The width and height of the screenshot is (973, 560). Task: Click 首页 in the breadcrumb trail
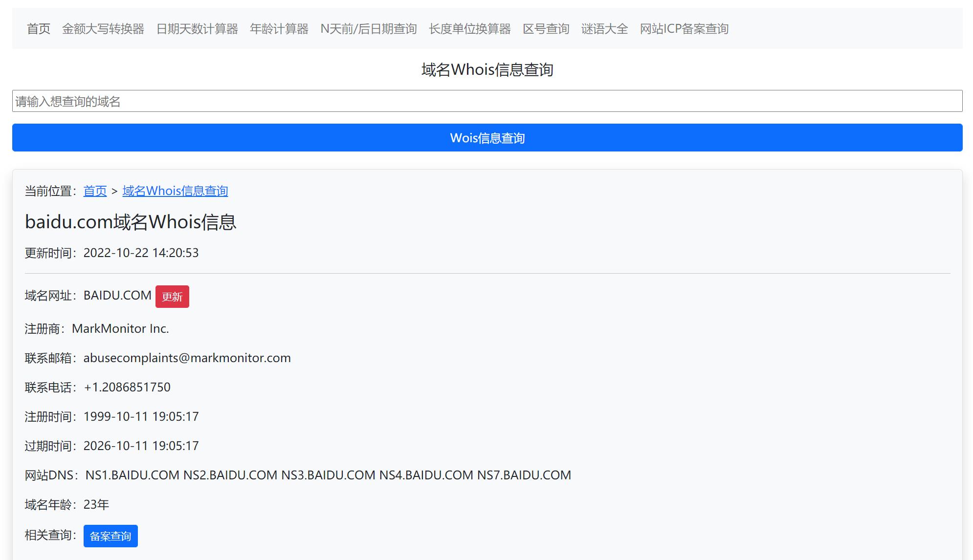95,191
